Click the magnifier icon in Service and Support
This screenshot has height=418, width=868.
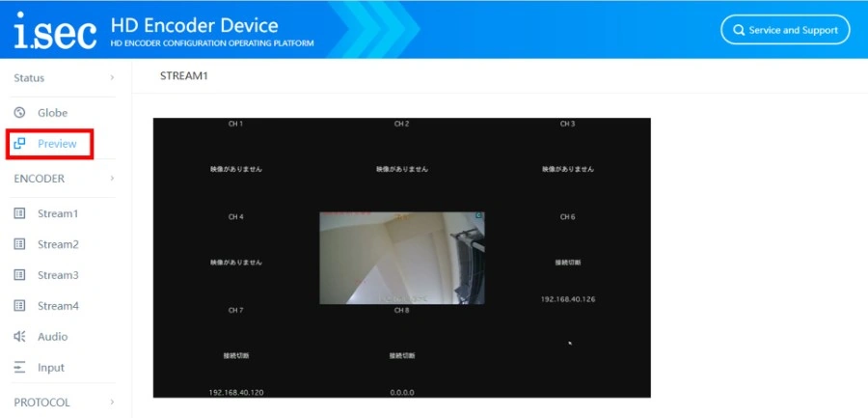tap(739, 30)
